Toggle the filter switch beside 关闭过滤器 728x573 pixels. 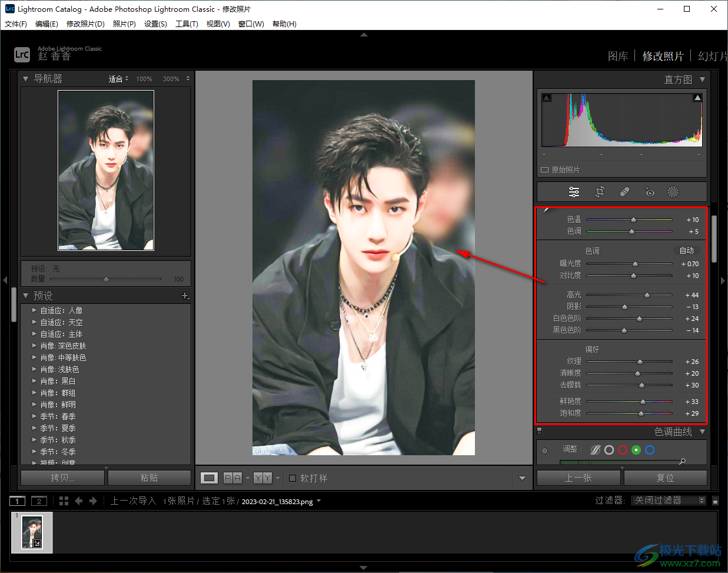pos(715,501)
